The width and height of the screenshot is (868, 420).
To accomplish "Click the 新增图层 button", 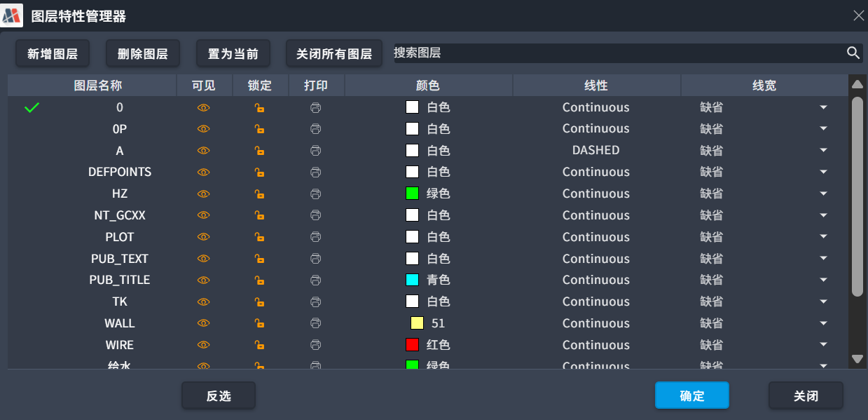I will click(53, 53).
